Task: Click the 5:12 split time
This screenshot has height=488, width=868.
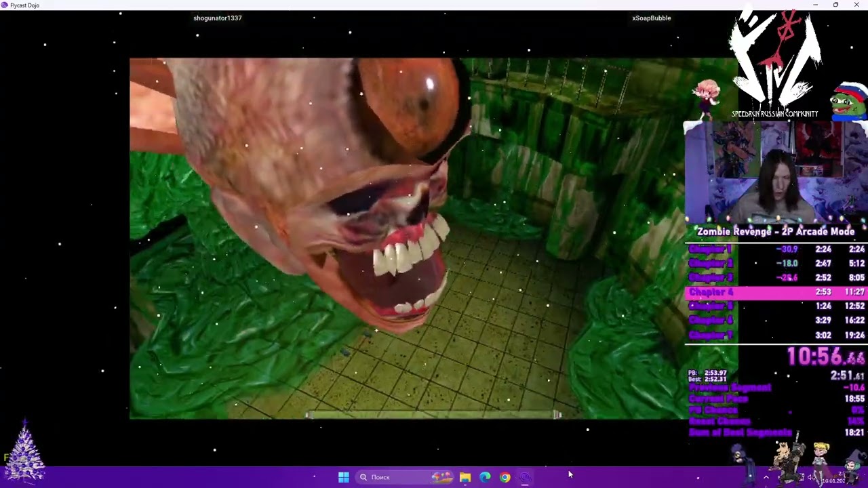Action: pos(856,264)
